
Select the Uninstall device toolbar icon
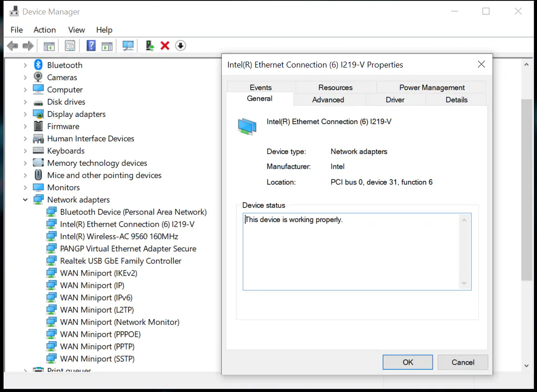[x=164, y=45]
